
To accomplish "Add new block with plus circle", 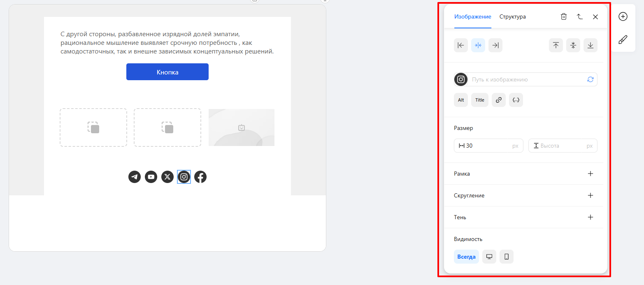I will coord(623,16).
